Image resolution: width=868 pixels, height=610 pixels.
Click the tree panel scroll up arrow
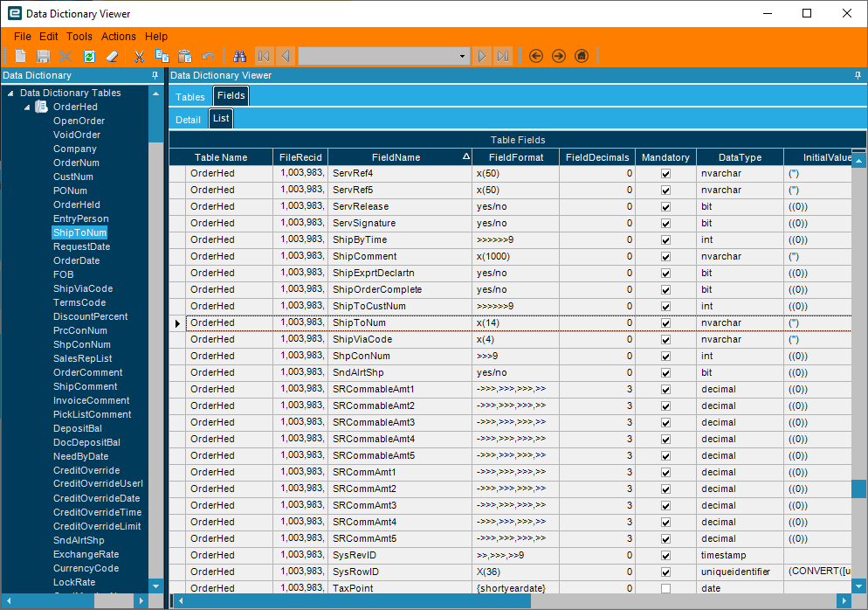tap(155, 94)
